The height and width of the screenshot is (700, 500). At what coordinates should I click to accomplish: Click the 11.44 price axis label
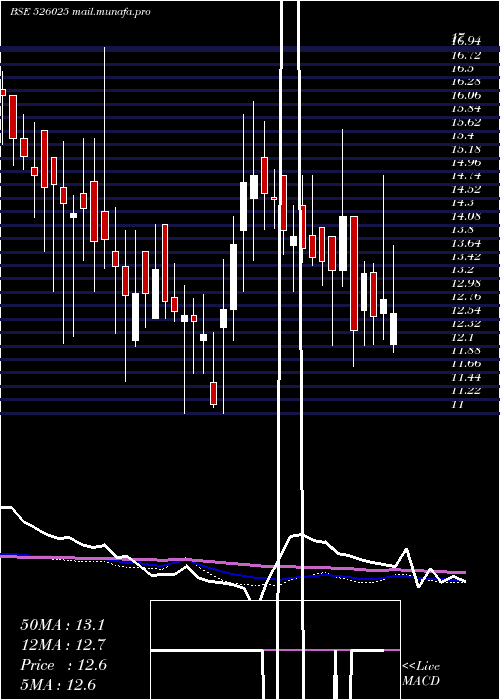click(x=466, y=377)
